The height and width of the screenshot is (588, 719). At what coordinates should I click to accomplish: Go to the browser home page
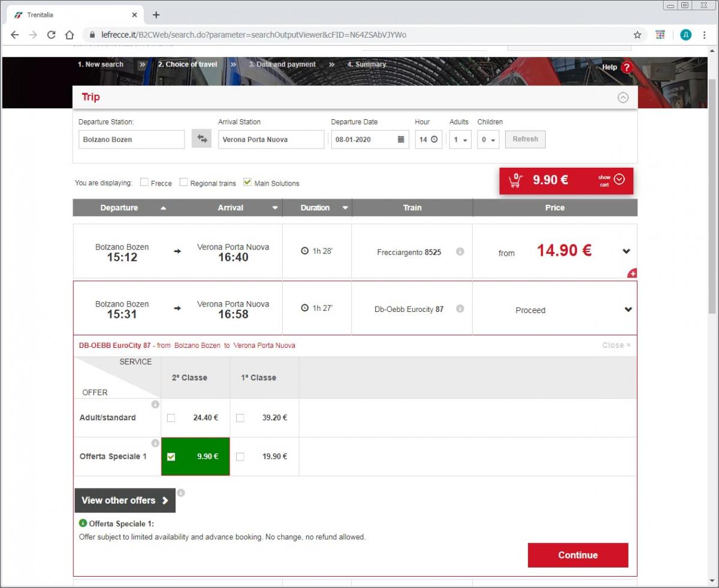click(70, 35)
